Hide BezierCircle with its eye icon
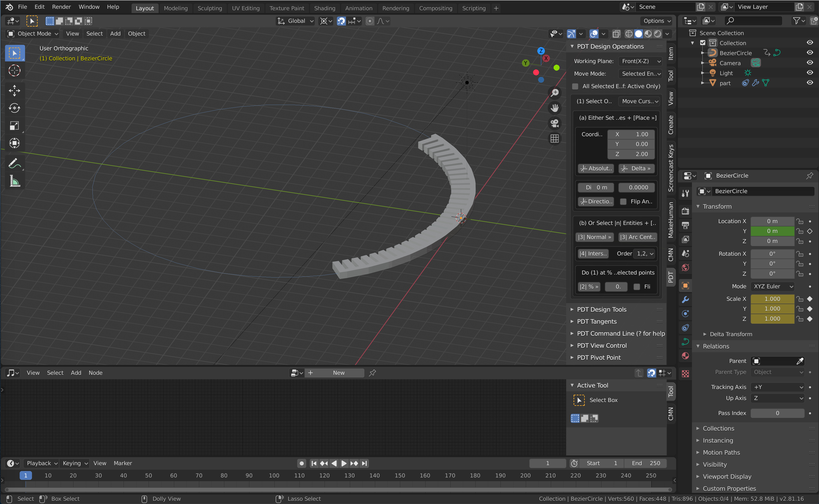Viewport: 819px width, 504px height. (810, 53)
